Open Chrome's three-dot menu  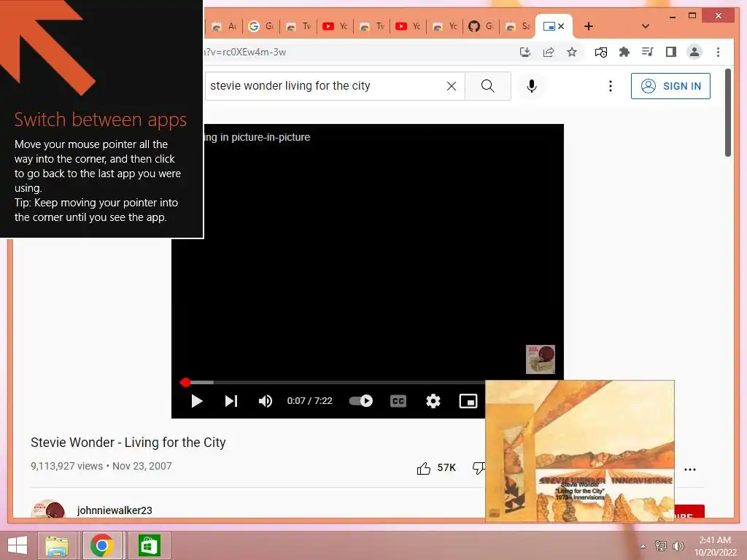coord(718,52)
